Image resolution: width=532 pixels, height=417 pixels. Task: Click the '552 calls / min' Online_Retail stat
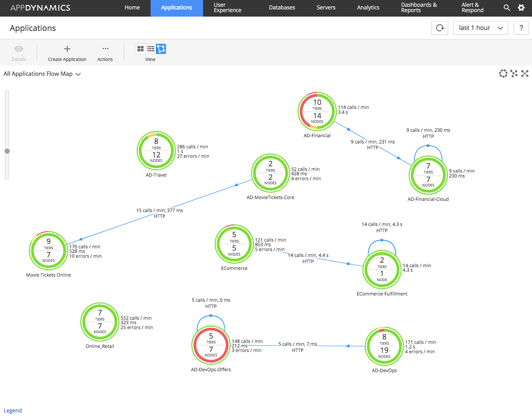click(136, 318)
